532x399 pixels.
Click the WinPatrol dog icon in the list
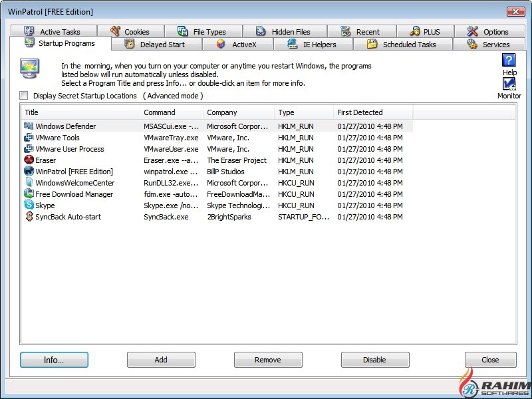pyautogui.click(x=29, y=171)
